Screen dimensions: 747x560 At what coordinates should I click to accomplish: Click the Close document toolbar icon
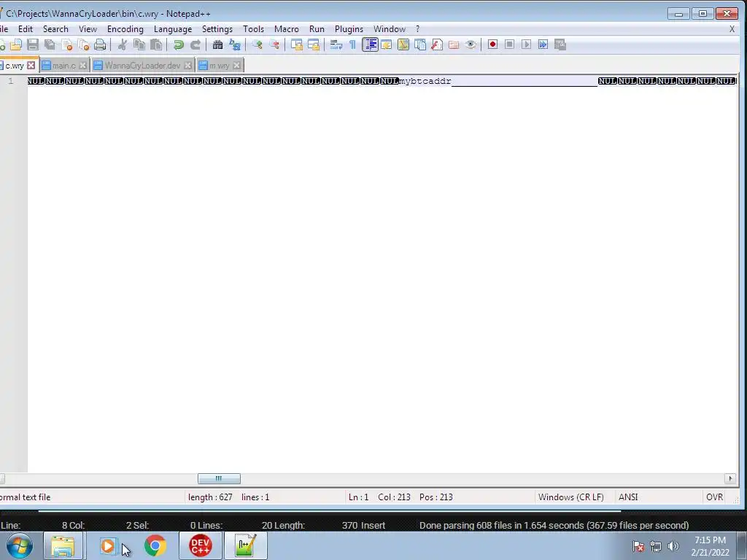66,44
